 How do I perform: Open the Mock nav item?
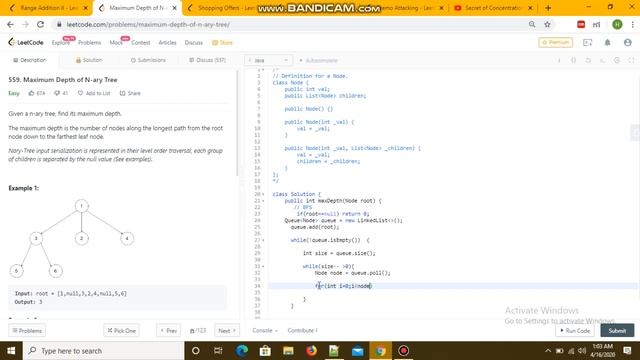pos(116,42)
